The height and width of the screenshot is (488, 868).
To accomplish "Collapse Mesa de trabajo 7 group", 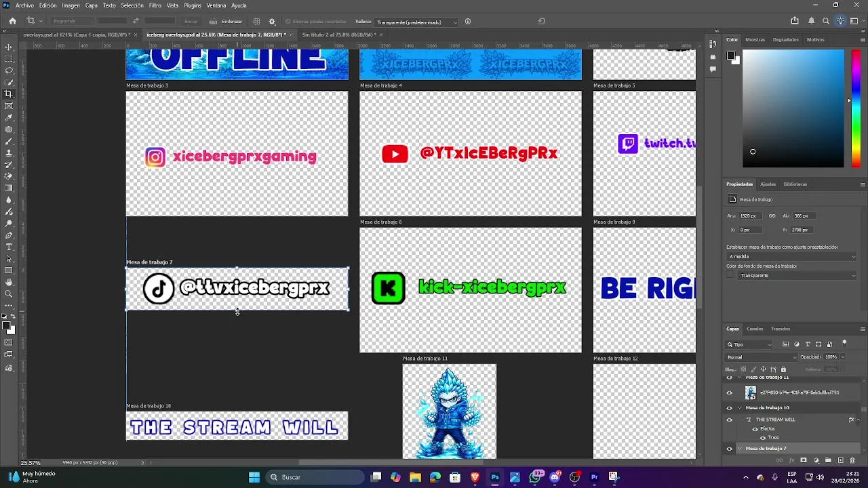I will (741, 449).
